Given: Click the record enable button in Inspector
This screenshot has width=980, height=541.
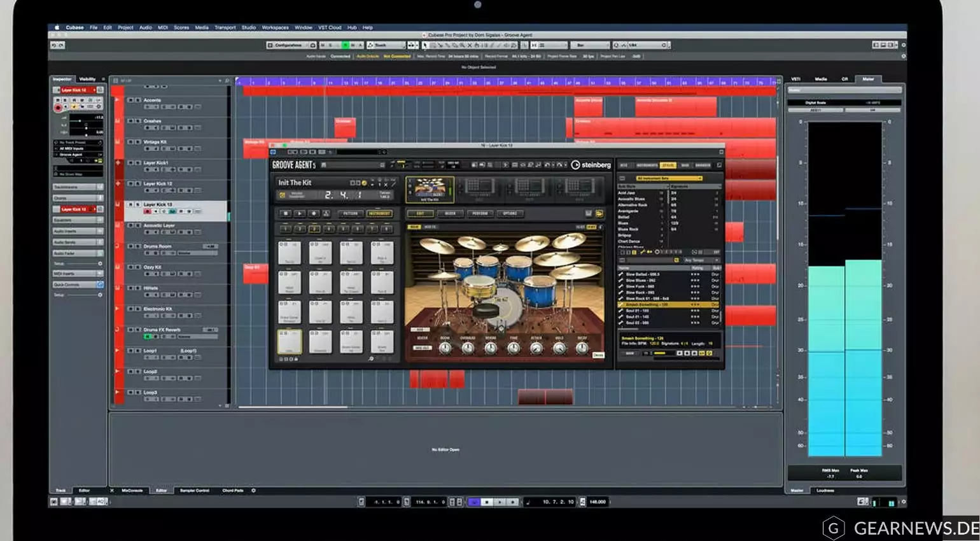Looking at the screenshot, I should [x=58, y=108].
